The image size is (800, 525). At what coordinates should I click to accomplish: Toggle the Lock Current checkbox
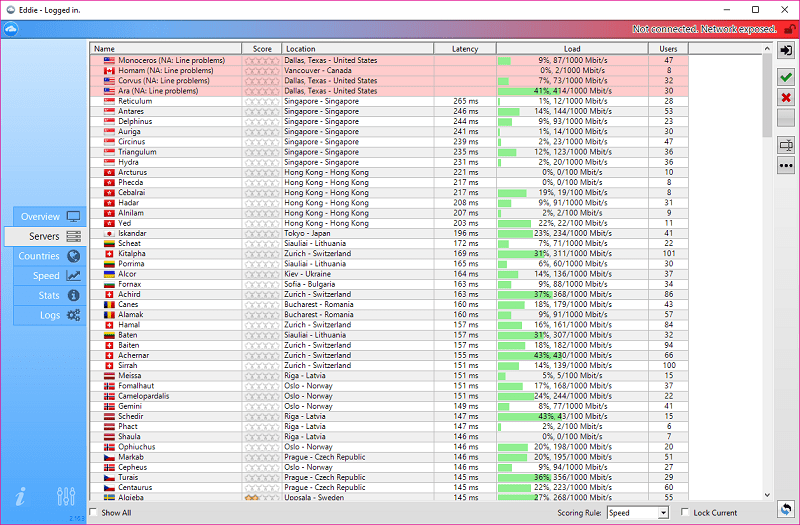click(x=685, y=512)
